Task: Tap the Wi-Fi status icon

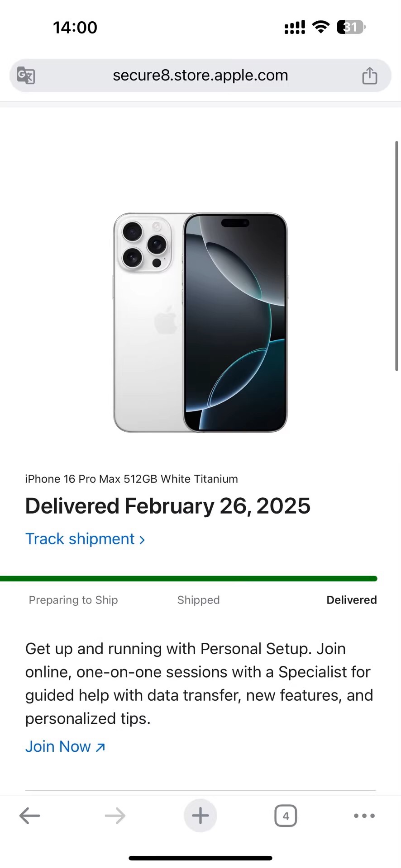Action: tap(321, 27)
